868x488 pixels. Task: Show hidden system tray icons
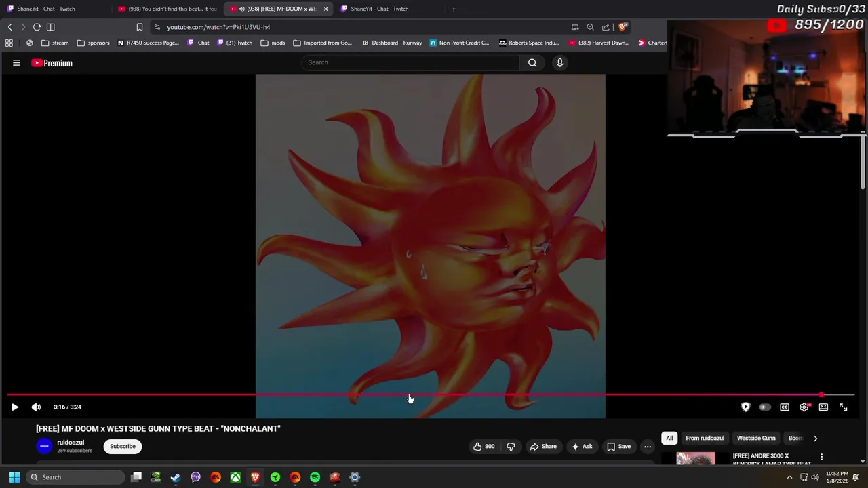[x=789, y=477]
